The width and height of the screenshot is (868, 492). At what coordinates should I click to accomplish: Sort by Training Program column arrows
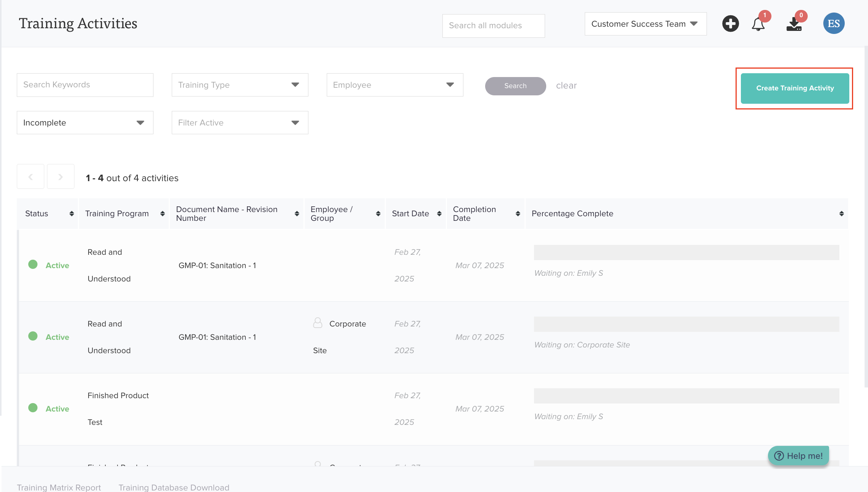click(163, 214)
